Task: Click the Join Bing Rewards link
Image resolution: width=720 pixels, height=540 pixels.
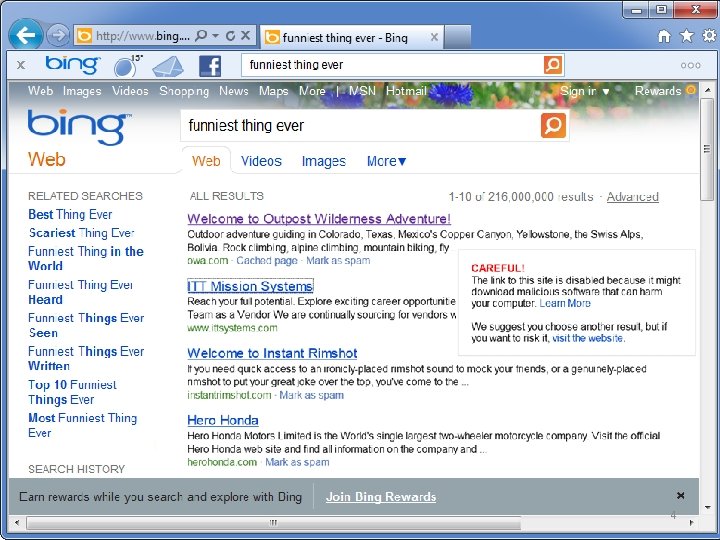Action: 381,497
